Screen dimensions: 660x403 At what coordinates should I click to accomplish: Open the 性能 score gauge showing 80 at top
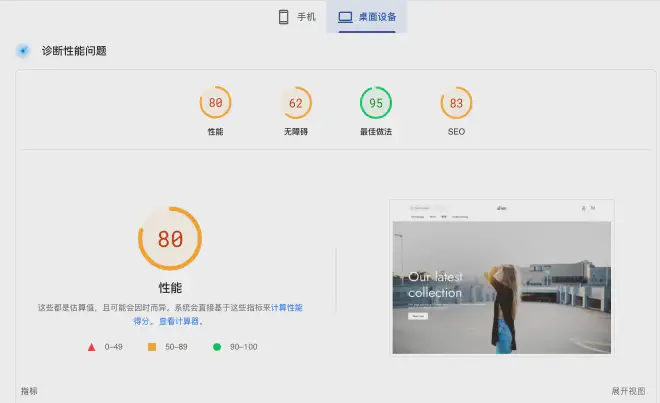coord(216,102)
